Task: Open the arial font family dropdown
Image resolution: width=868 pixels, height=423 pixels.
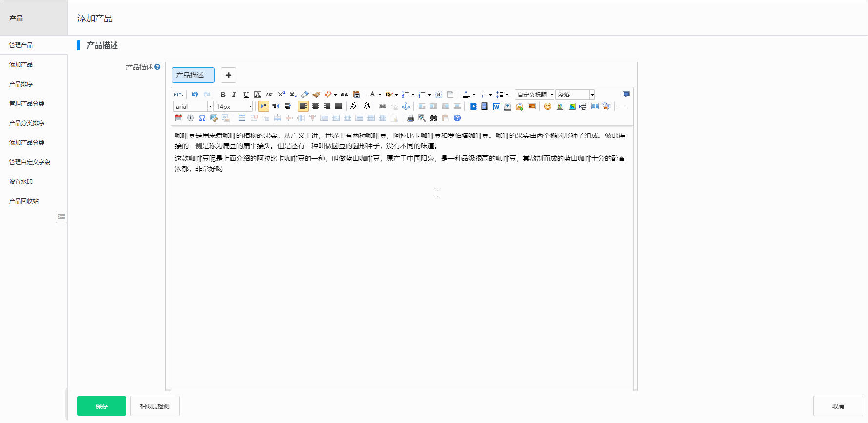Action: click(210, 106)
